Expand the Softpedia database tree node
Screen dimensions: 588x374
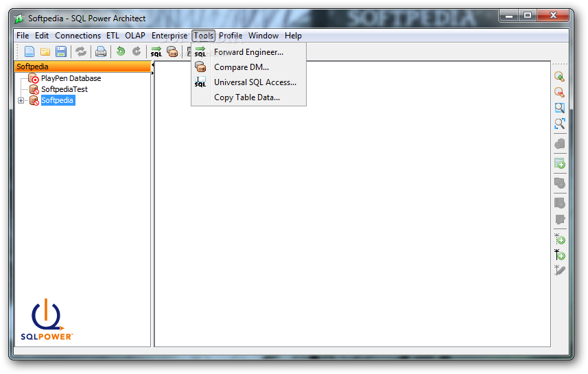(x=21, y=100)
